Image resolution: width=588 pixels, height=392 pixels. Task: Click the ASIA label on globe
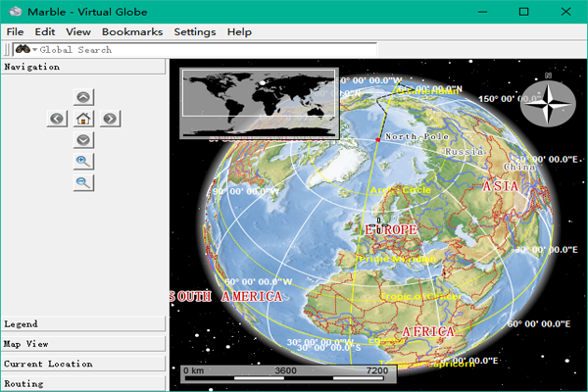(x=500, y=186)
